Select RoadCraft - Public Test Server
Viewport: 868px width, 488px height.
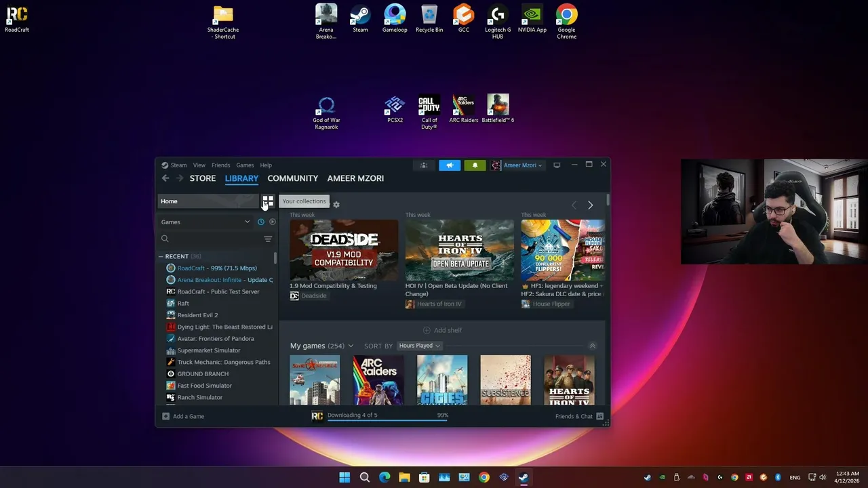click(218, 291)
